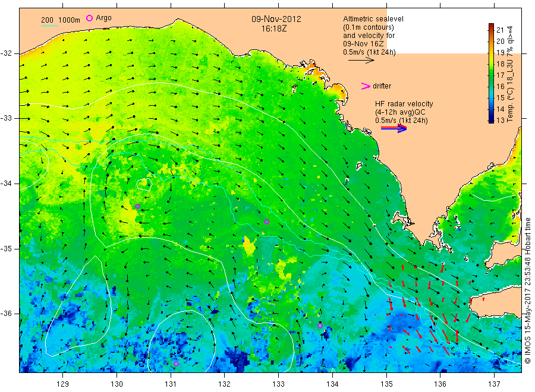The height and width of the screenshot is (392, 535).
Task: Click the 'Argo' legend label
Action: (x=103, y=18)
